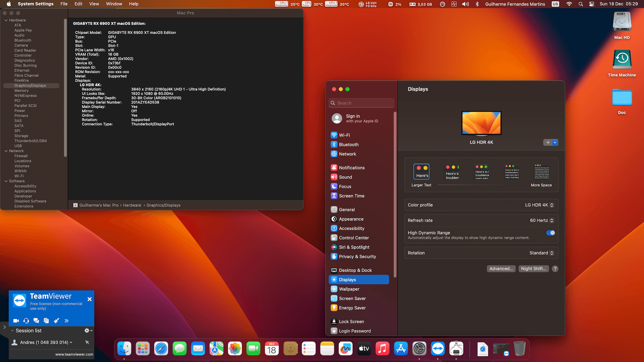The height and width of the screenshot is (362, 644).
Task: Select Larger Text resolution option
Action: (x=421, y=172)
